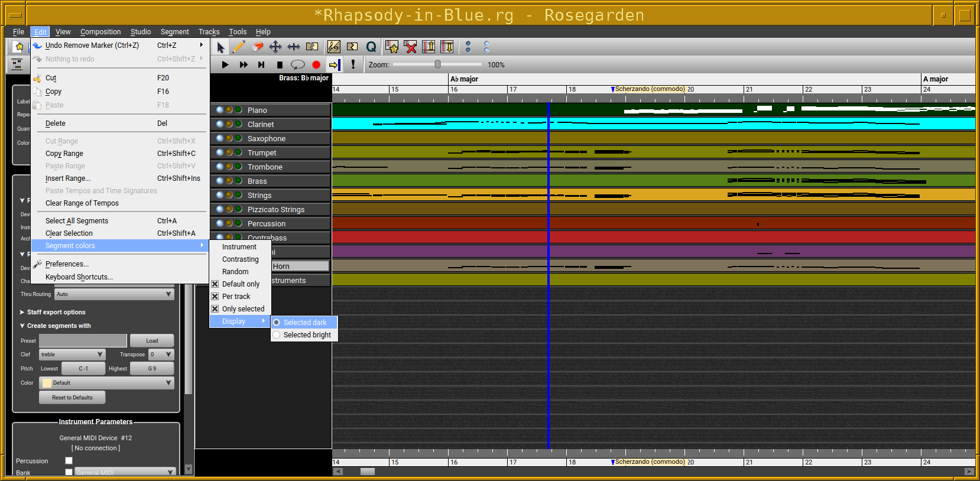Select the four-arrow move tool
The height and width of the screenshot is (481, 980).
(x=275, y=47)
